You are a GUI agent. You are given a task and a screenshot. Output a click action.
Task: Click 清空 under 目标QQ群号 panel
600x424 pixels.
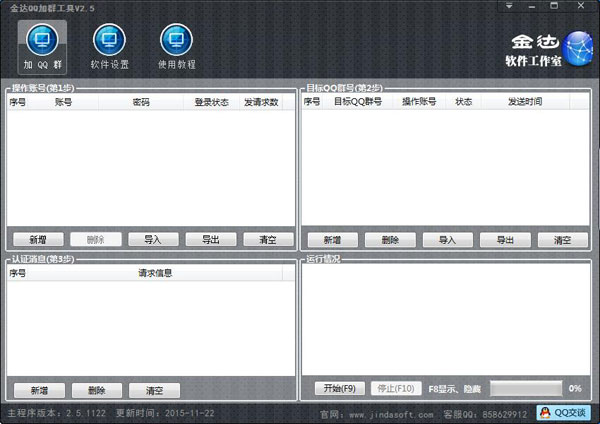tap(563, 240)
